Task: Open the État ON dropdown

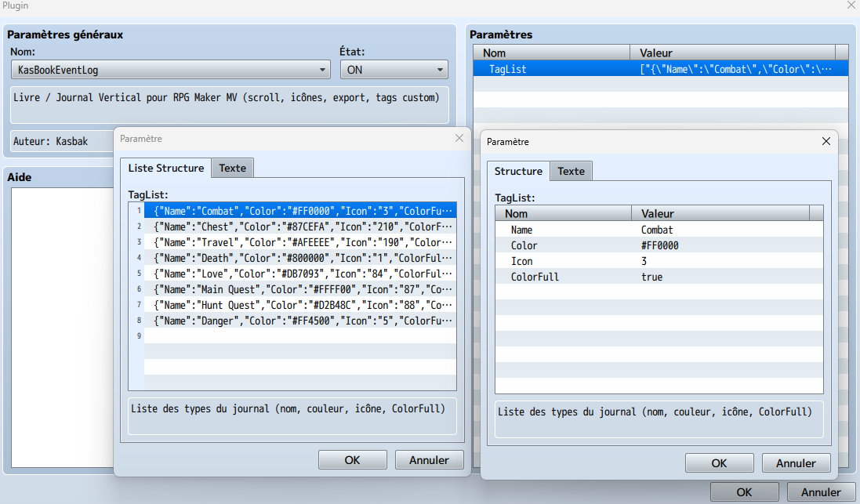Action: (x=394, y=70)
